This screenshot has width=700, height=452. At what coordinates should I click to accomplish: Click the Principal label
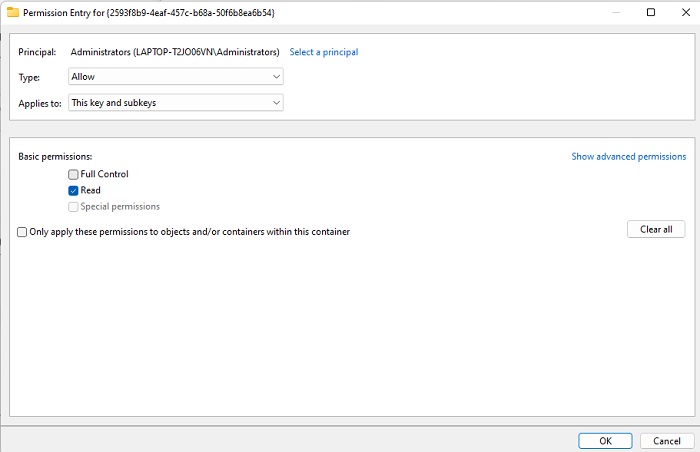tap(37, 52)
